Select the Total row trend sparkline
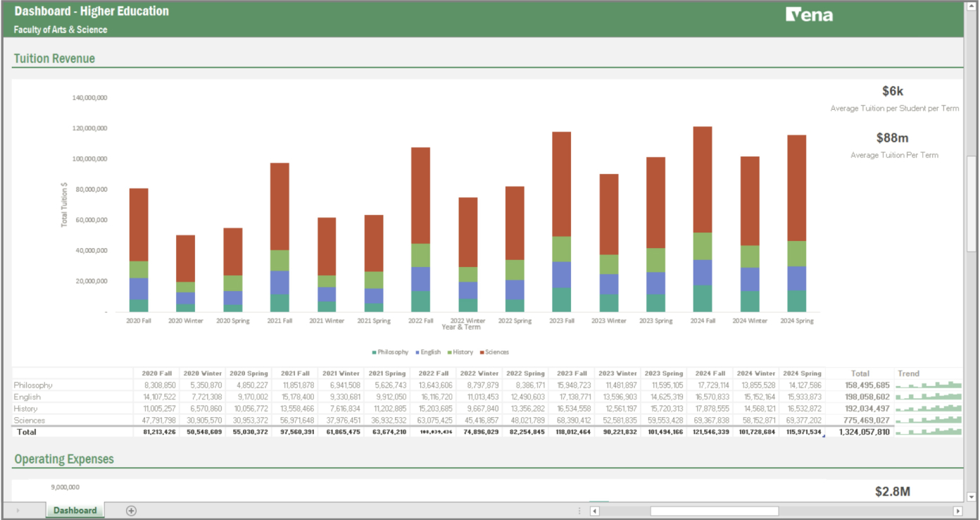Image resolution: width=980 pixels, height=520 pixels. (929, 432)
